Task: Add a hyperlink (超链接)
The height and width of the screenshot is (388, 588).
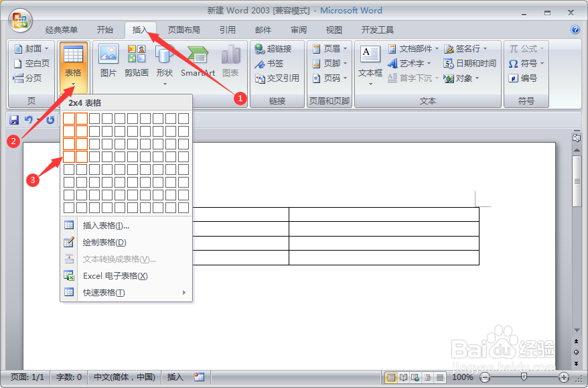Action: 273,49
